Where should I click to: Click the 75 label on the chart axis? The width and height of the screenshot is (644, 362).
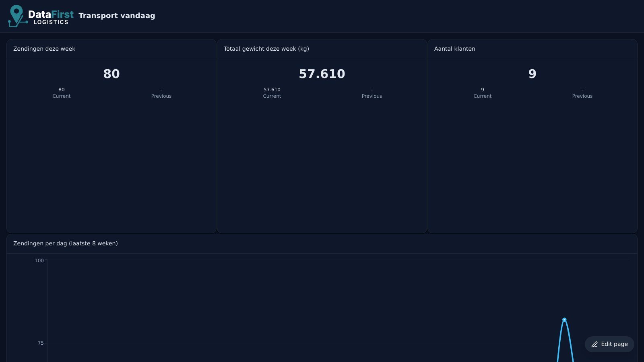pos(41,343)
